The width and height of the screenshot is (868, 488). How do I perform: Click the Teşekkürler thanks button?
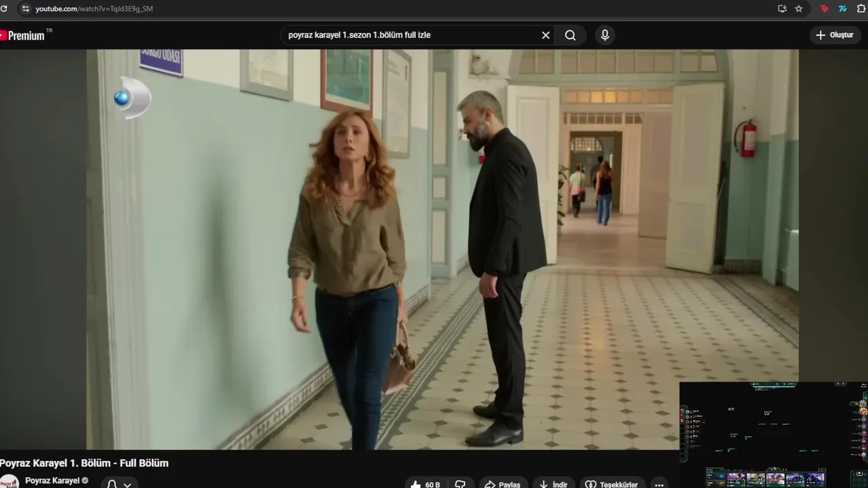click(612, 484)
